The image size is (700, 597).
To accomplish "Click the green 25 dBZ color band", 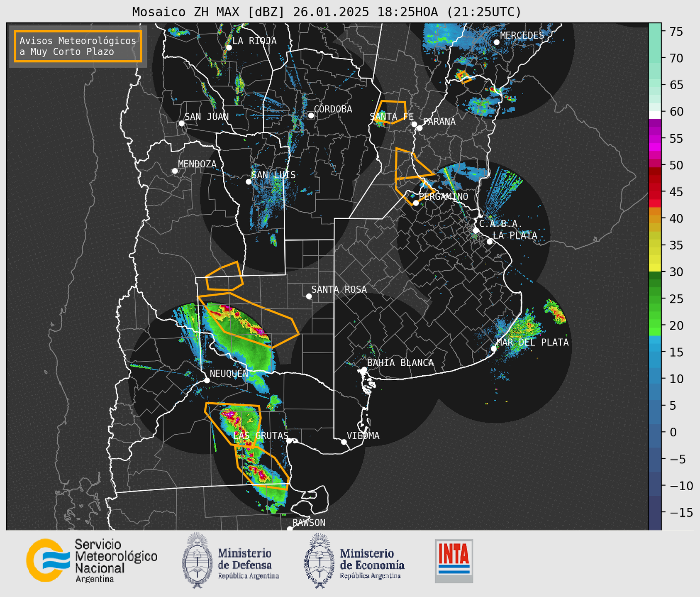I will click(x=655, y=298).
